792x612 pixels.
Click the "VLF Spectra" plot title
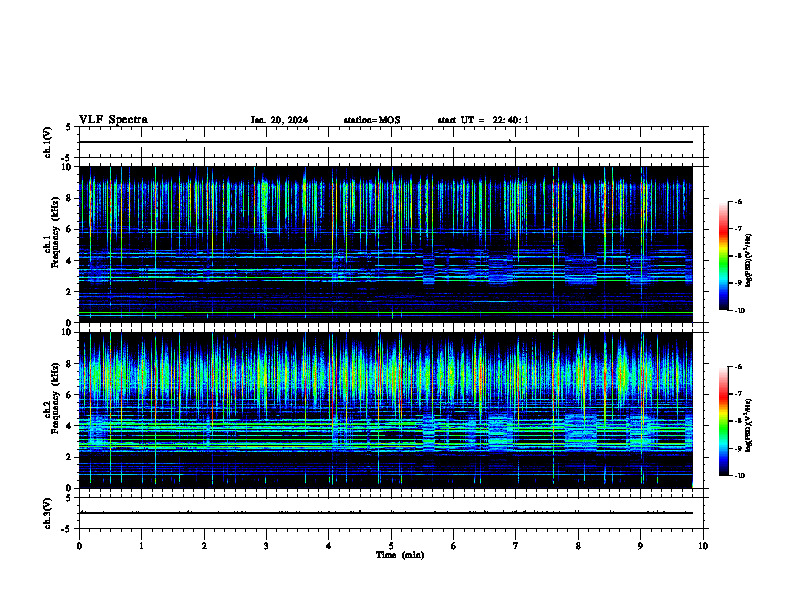tap(113, 120)
